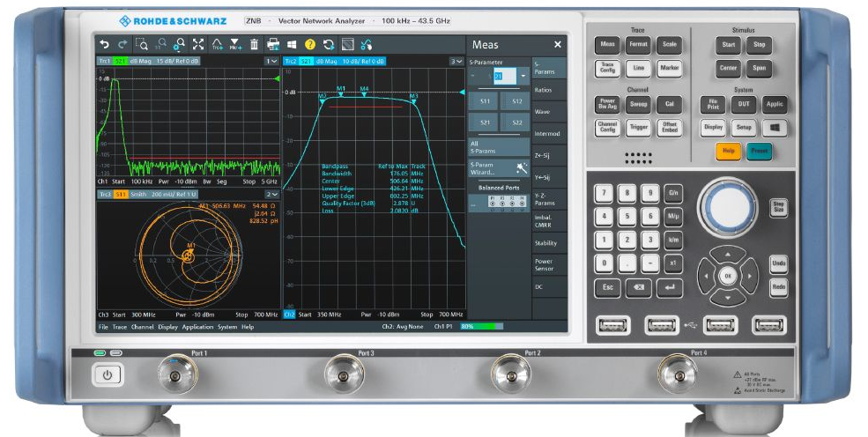This screenshot has width=868, height=437.
Task: Select S22 in Meas panel
Action: [516, 122]
